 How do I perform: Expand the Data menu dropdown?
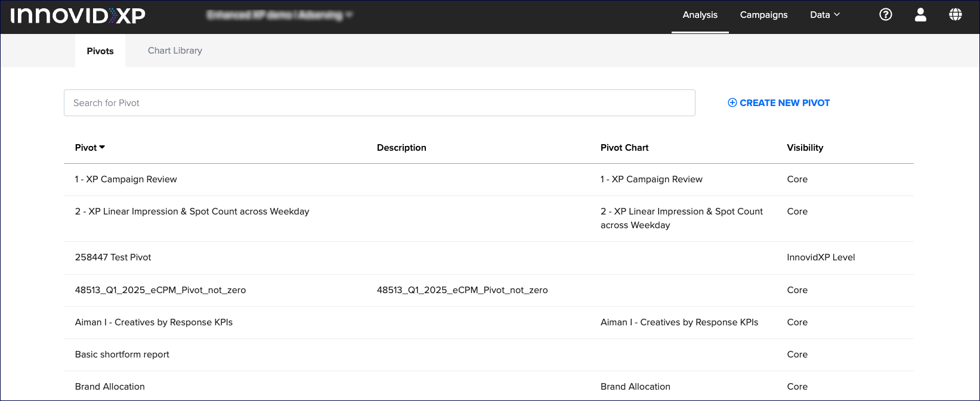[825, 15]
